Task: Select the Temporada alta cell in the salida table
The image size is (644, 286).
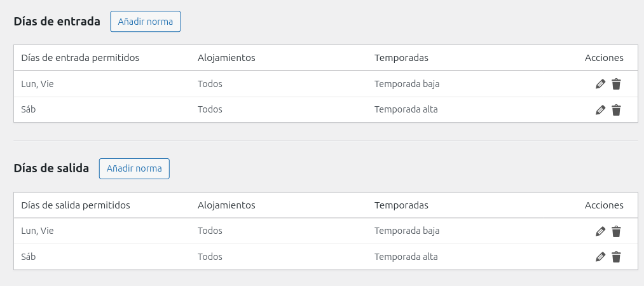Action: tap(406, 257)
